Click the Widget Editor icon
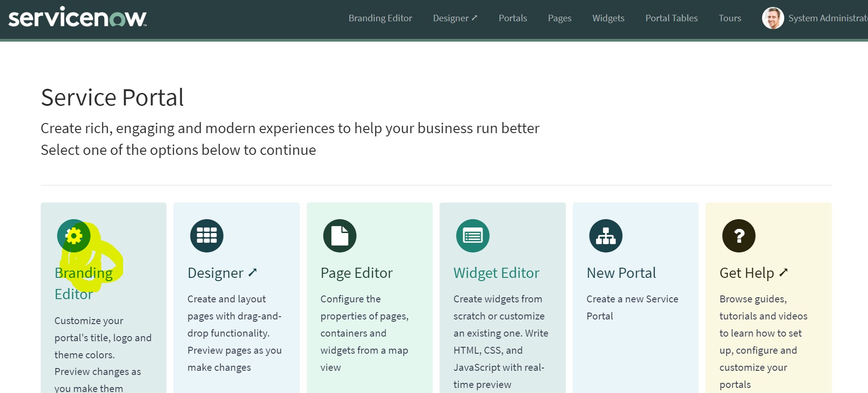The width and height of the screenshot is (868, 393). [x=473, y=236]
